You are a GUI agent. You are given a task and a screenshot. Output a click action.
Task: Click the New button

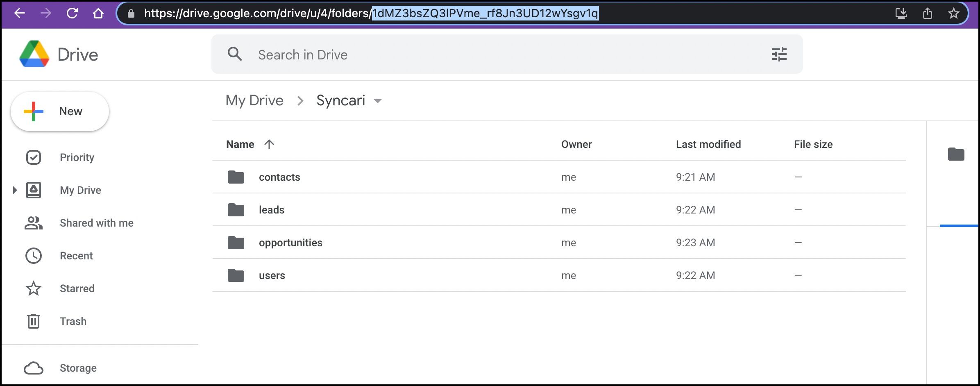pyautogui.click(x=60, y=111)
